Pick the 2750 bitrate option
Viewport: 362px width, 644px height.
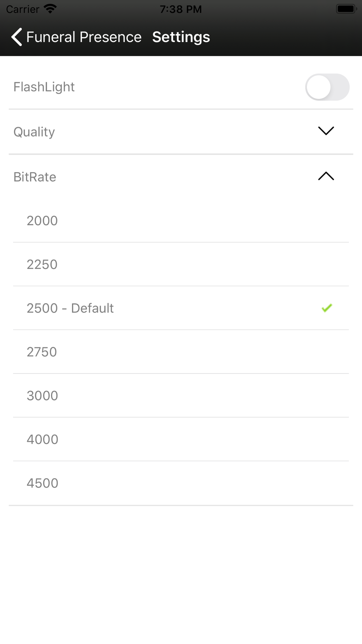(x=181, y=352)
